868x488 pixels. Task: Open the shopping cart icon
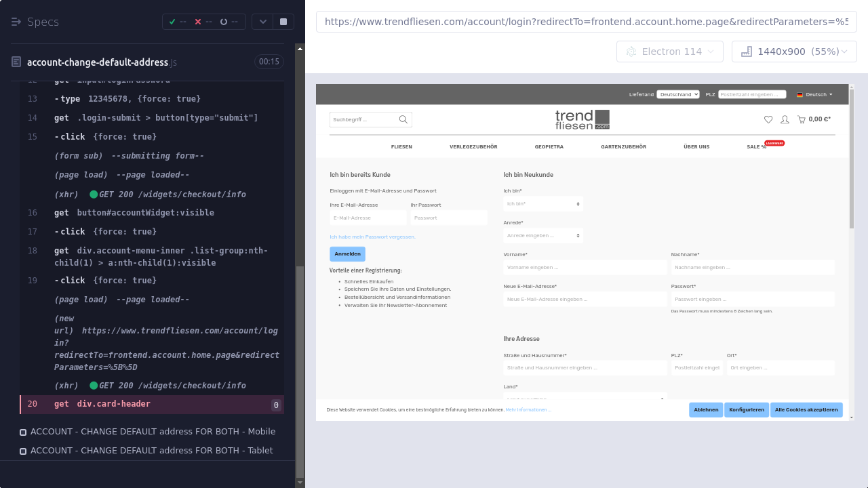(802, 119)
